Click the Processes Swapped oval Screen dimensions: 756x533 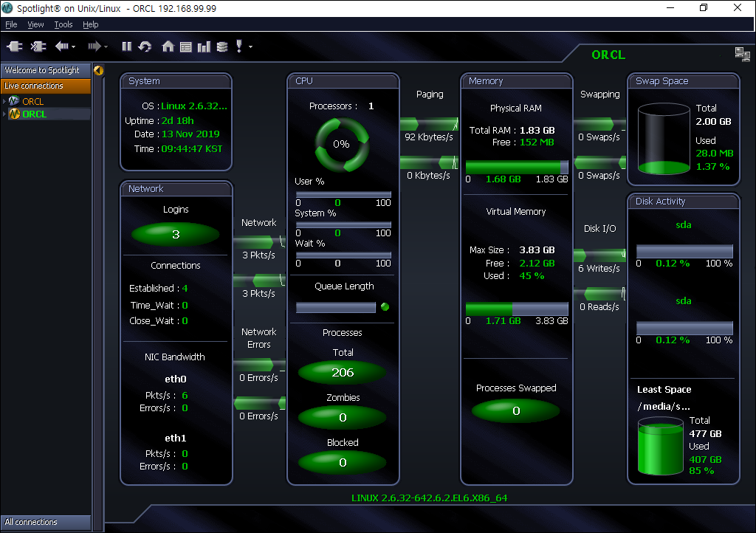pyautogui.click(x=516, y=410)
